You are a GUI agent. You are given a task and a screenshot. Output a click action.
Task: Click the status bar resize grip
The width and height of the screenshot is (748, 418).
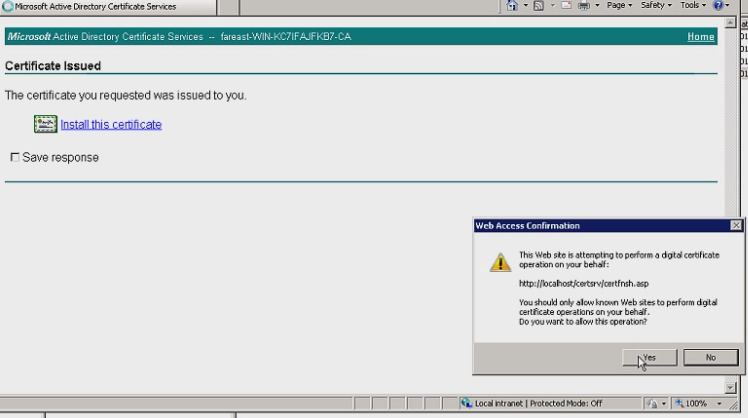pos(734,406)
